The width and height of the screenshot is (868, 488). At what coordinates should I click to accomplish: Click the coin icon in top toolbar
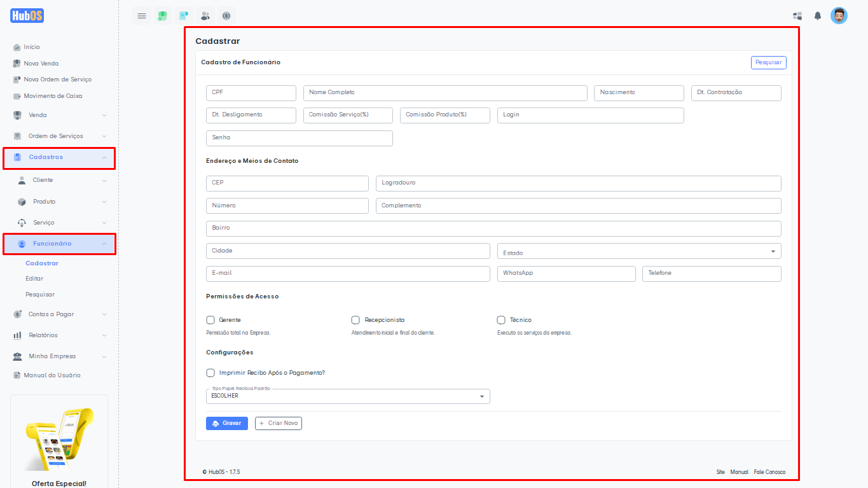[x=226, y=16]
